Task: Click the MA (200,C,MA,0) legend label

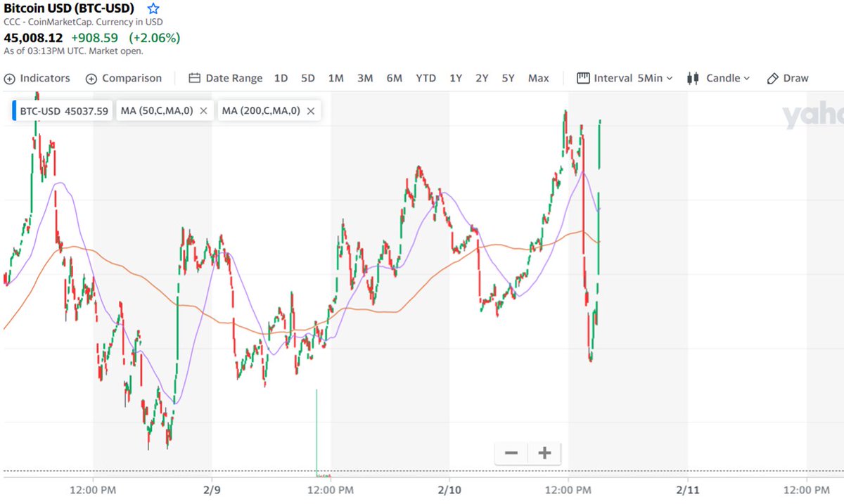Action: [x=260, y=110]
